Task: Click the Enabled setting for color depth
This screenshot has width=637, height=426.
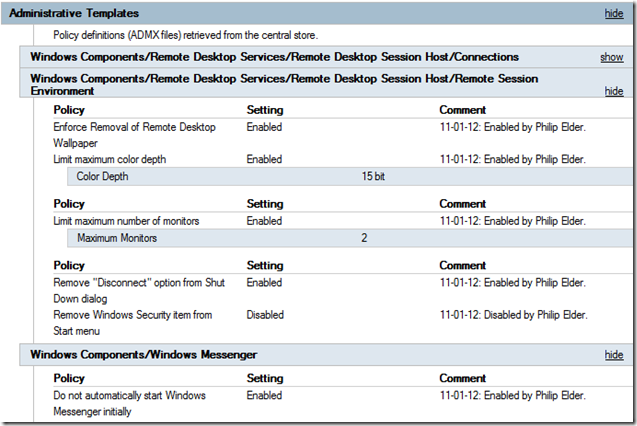Action: 264,159
